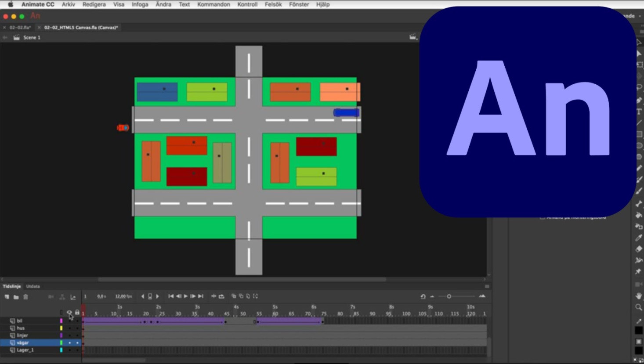The image size is (644, 364).
Task: Go to first frame button
Action: [x=171, y=296]
